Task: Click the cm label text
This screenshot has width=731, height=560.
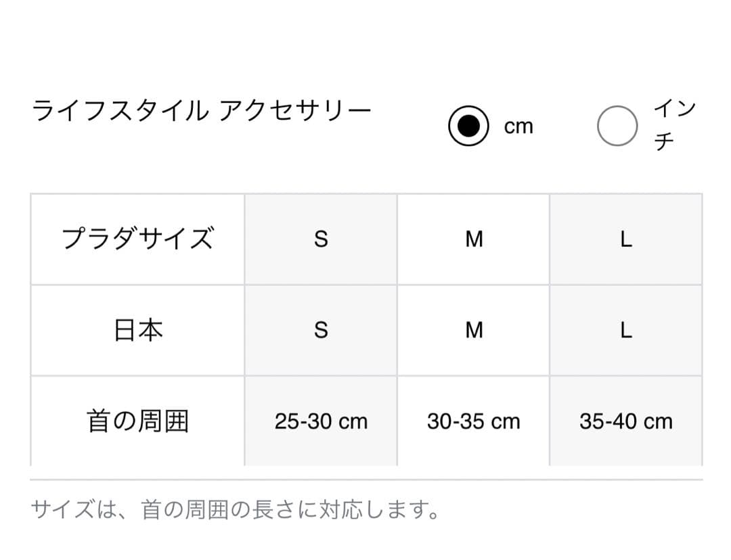Action: (x=518, y=126)
